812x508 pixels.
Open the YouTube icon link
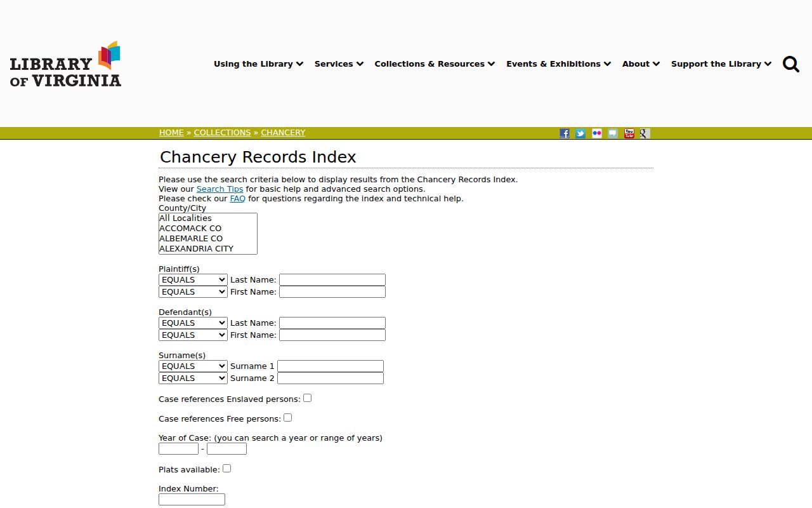coord(629,133)
